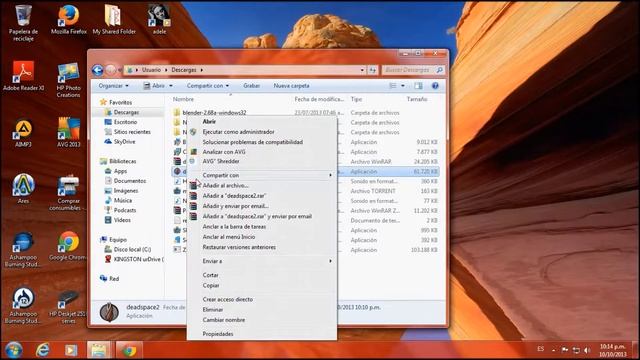This screenshot has height=360, width=640.
Task: Expand the Abrir button dropdown arrow
Action: coord(171,86)
